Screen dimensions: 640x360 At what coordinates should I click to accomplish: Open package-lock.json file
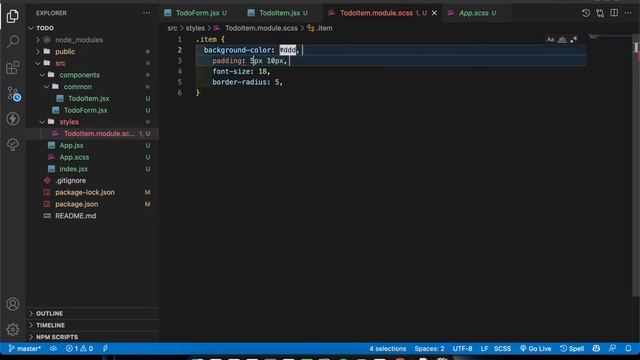point(85,193)
